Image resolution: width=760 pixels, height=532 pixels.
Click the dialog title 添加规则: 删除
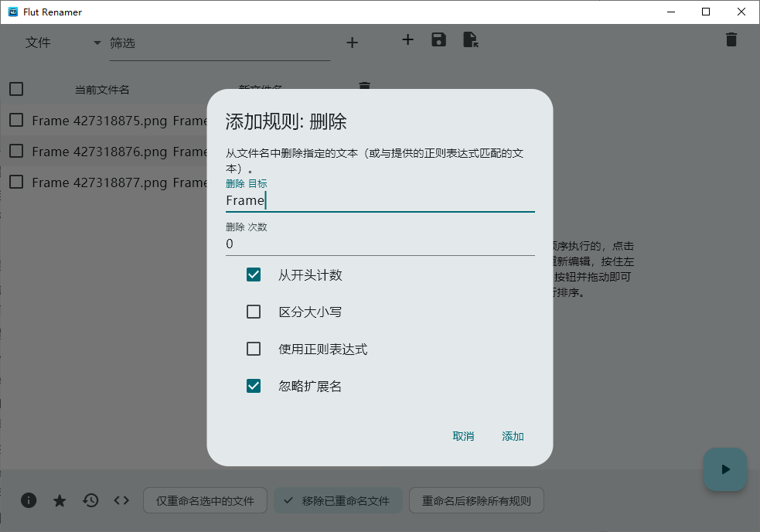(x=286, y=121)
